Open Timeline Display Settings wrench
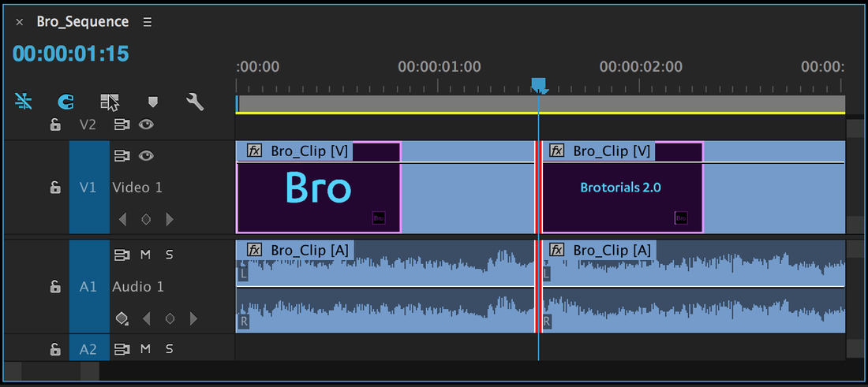 point(195,102)
